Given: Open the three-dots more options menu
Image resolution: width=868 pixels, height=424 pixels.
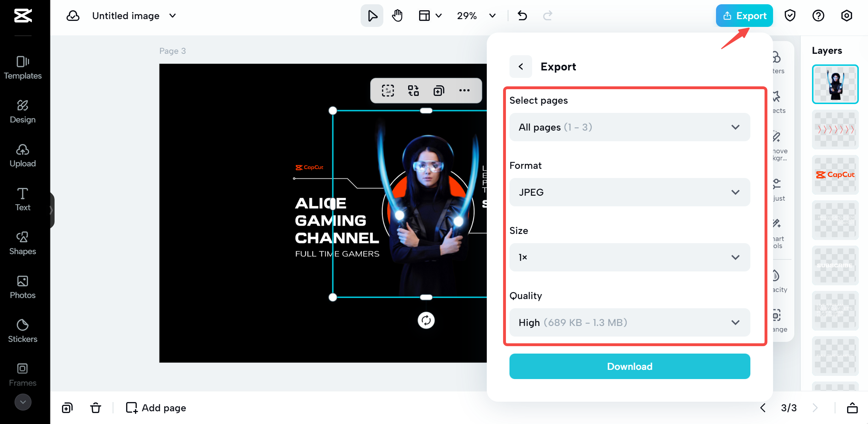Looking at the screenshot, I should coord(464,91).
